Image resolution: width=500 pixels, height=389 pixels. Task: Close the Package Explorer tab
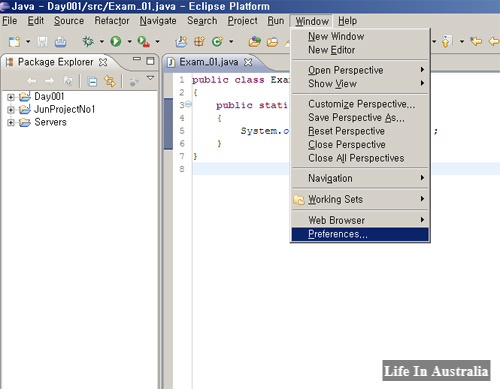103,62
